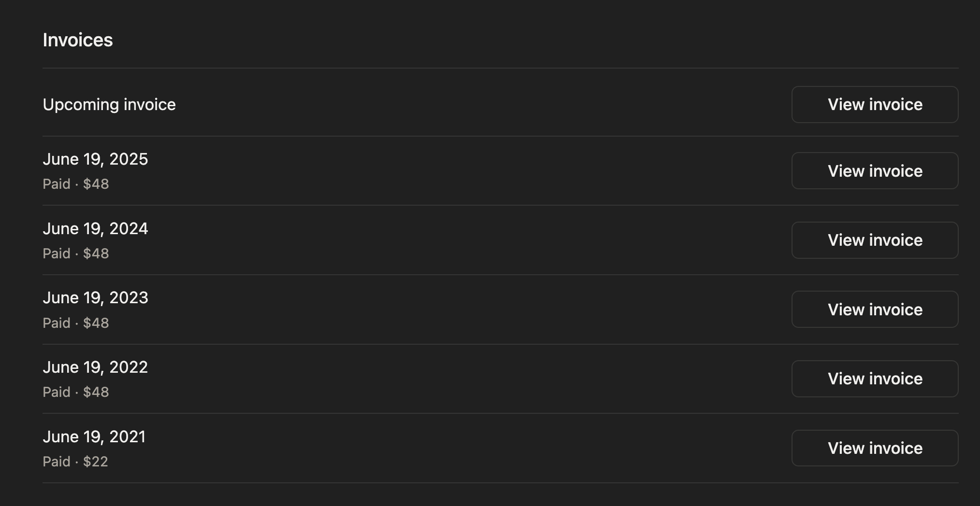
Task: Select the June 19, 2022 date text
Action: pos(95,367)
